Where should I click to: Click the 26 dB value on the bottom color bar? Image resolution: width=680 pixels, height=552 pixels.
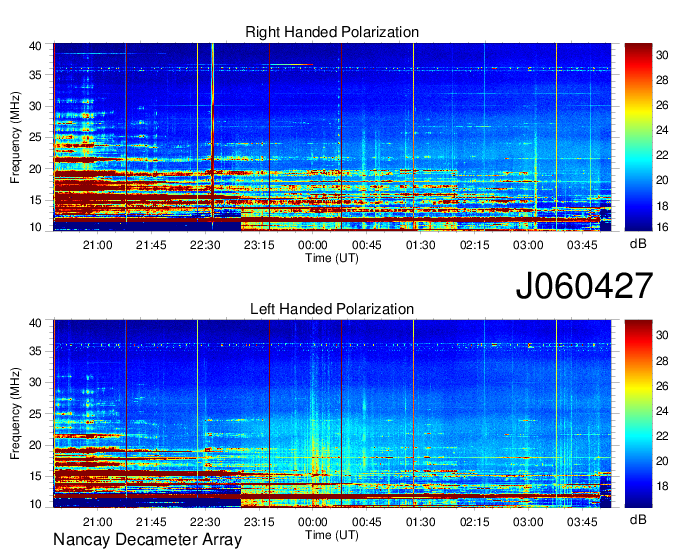[662, 386]
